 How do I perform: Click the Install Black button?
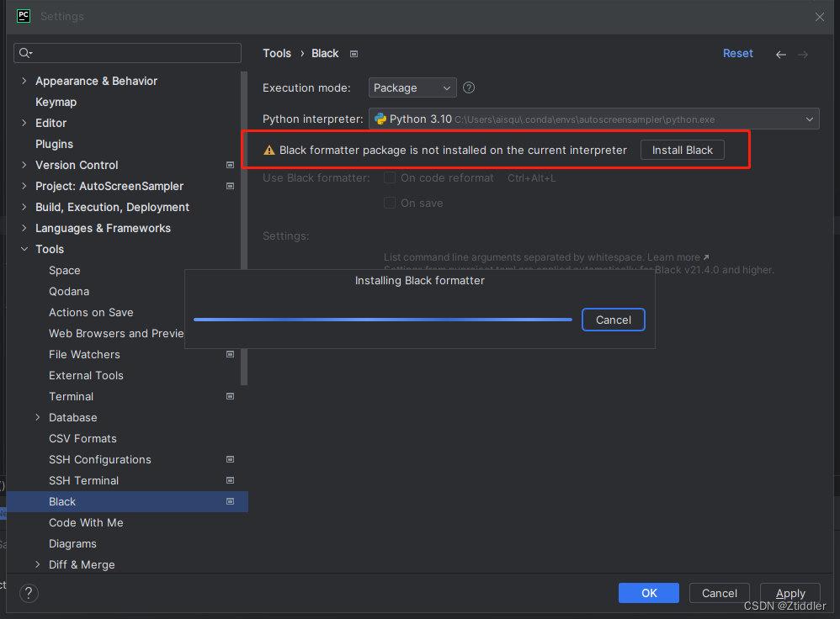pos(682,150)
